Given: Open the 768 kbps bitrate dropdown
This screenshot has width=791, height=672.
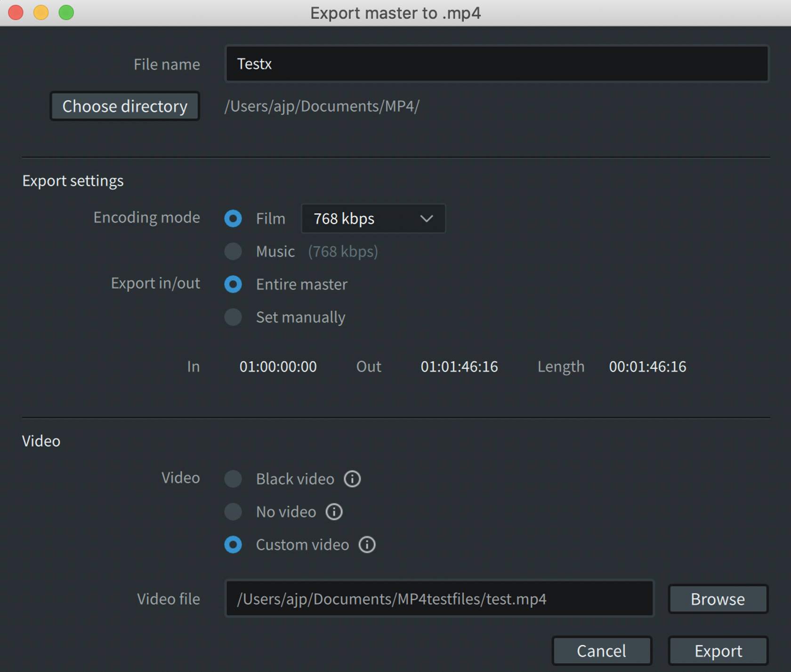Looking at the screenshot, I should tap(373, 219).
